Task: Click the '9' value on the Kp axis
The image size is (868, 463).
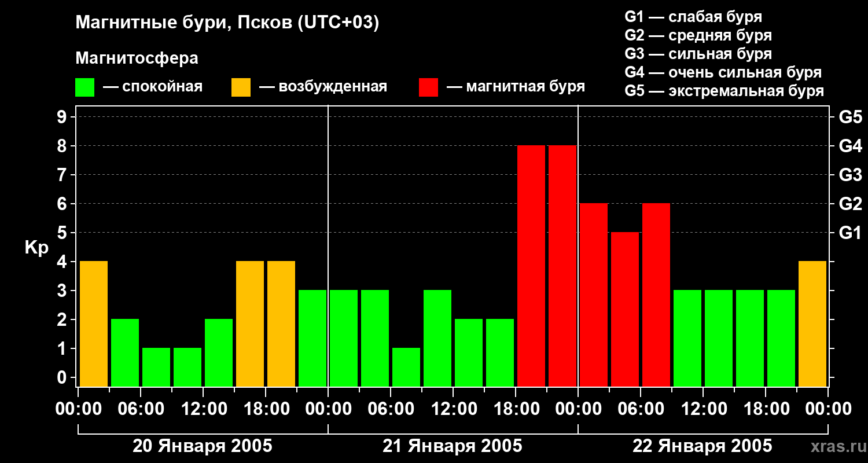Action: [x=63, y=117]
